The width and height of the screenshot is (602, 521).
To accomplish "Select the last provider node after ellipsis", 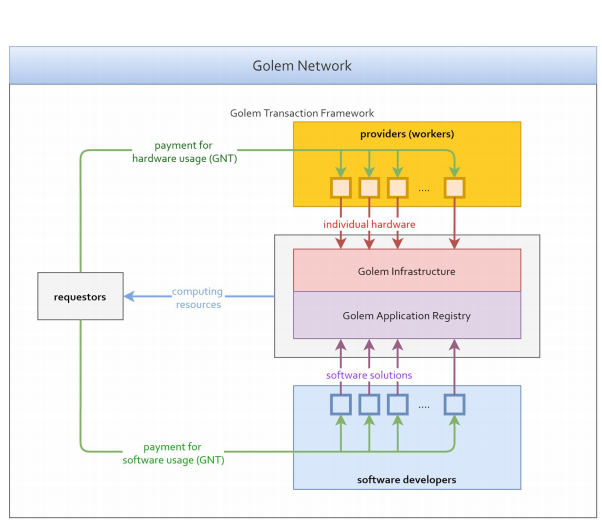I will pyautogui.click(x=455, y=188).
